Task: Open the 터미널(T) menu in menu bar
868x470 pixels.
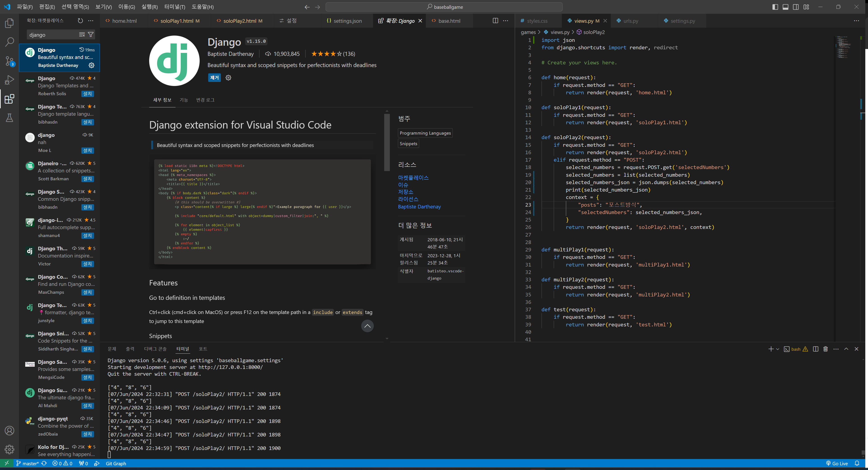Action: (x=175, y=7)
